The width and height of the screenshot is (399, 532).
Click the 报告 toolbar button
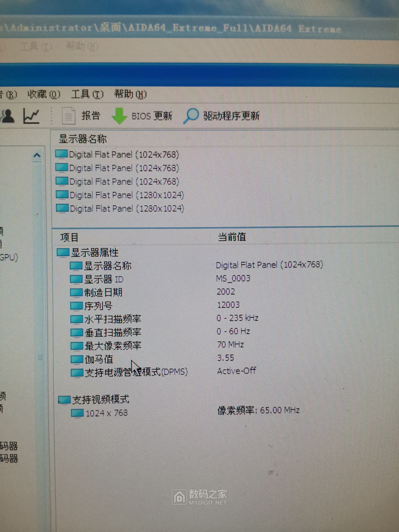[x=91, y=116]
